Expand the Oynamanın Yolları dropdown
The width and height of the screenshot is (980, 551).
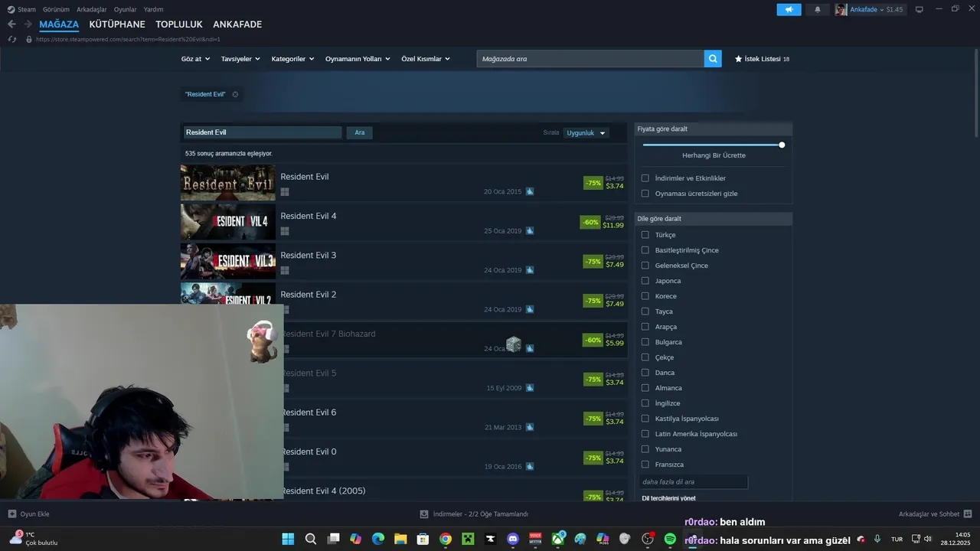358,59
